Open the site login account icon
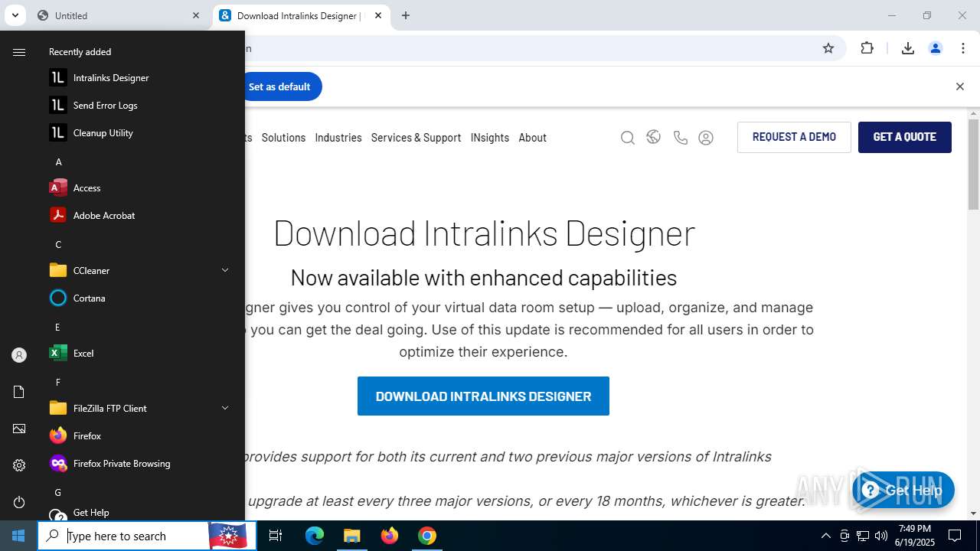 (x=706, y=138)
